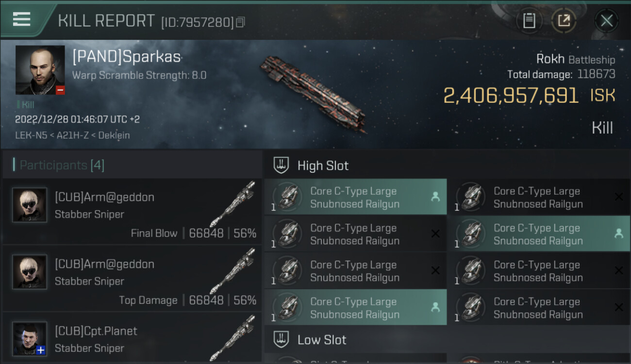The width and height of the screenshot is (631, 364).
Task: Click the clipboard icon in header
Action: point(529,20)
